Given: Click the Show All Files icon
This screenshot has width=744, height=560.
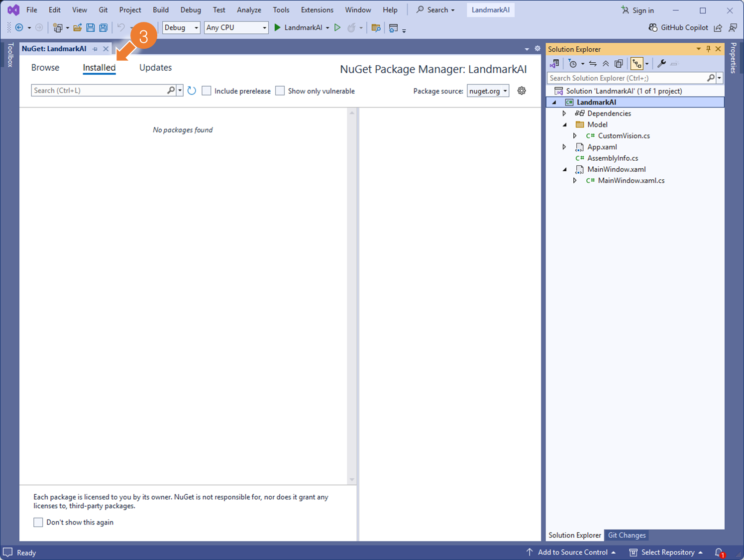Looking at the screenshot, I should tap(619, 64).
